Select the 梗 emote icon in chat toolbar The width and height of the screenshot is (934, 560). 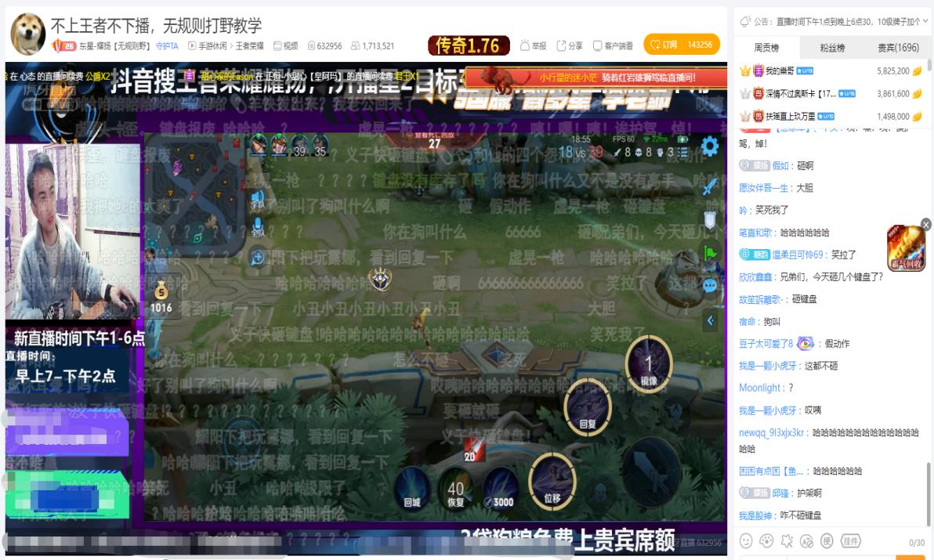point(827,540)
